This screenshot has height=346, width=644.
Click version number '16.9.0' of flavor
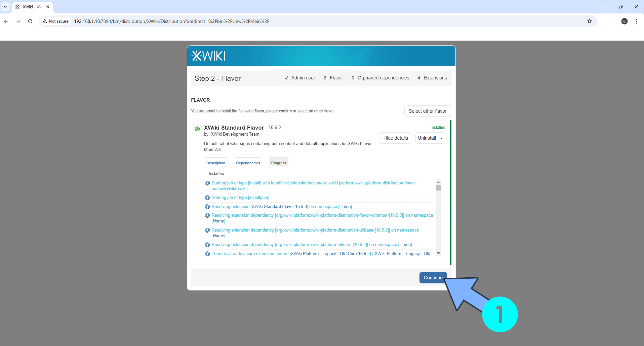click(275, 128)
